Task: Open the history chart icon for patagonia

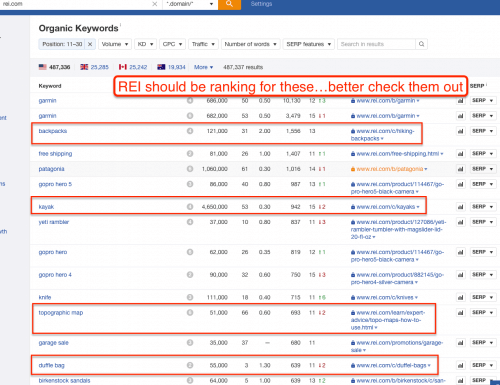Action: (x=461, y=169)
